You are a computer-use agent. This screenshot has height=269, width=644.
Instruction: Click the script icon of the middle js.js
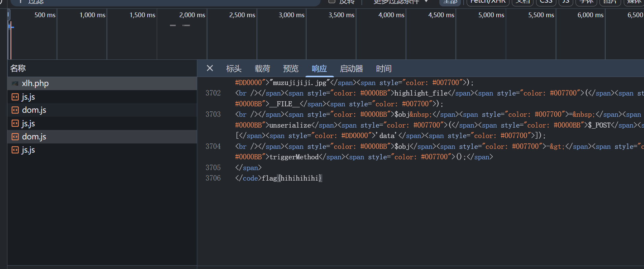tap(15, 124)
